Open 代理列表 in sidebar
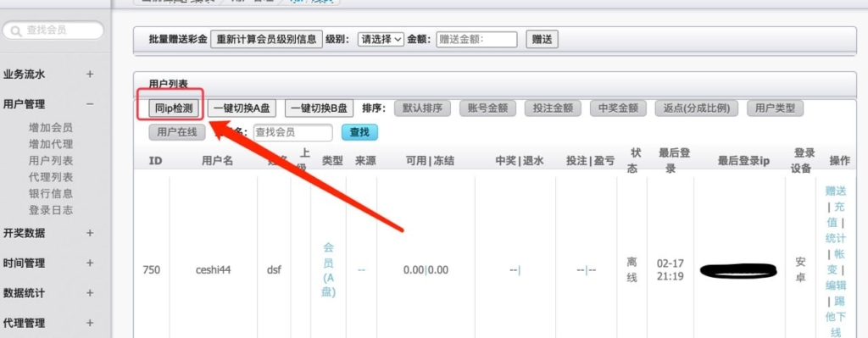The width and height of the screenshot is (868, 338). coord(51,178)
